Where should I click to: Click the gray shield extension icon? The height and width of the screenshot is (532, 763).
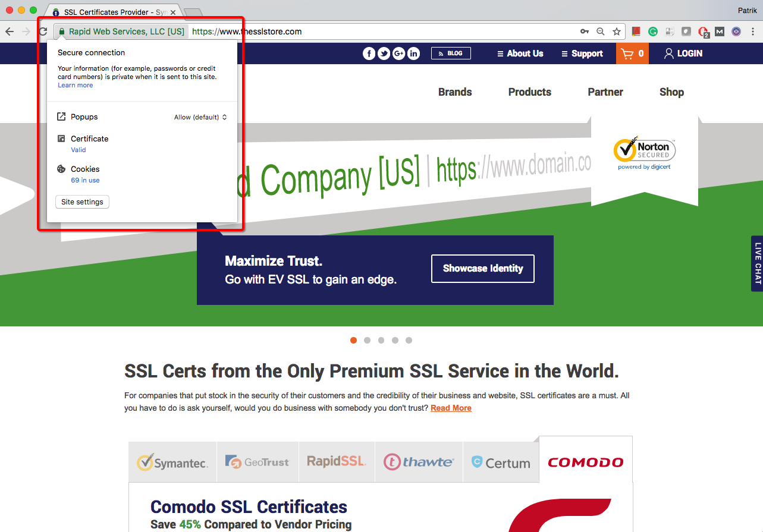pos(686,32)
